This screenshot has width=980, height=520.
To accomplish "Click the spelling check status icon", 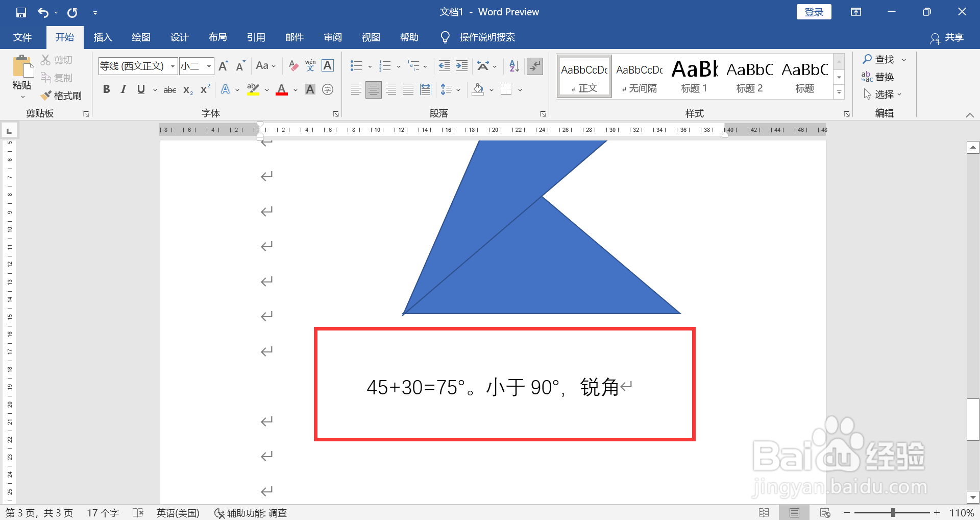I will (138, 513).
